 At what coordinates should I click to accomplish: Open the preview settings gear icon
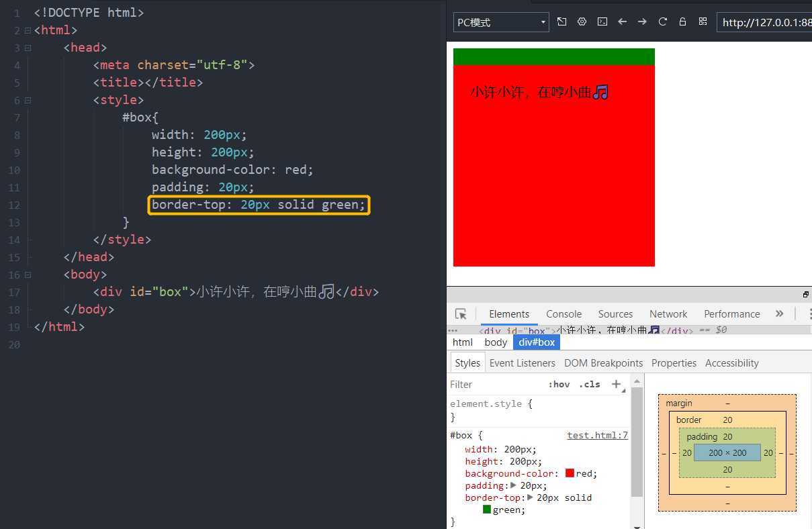pos(582,21)
